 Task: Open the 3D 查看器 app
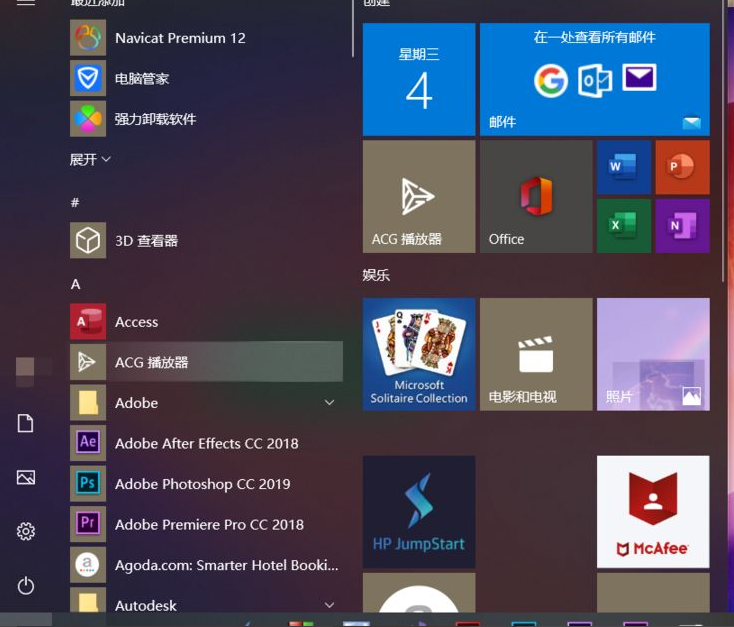pos(206,241)
